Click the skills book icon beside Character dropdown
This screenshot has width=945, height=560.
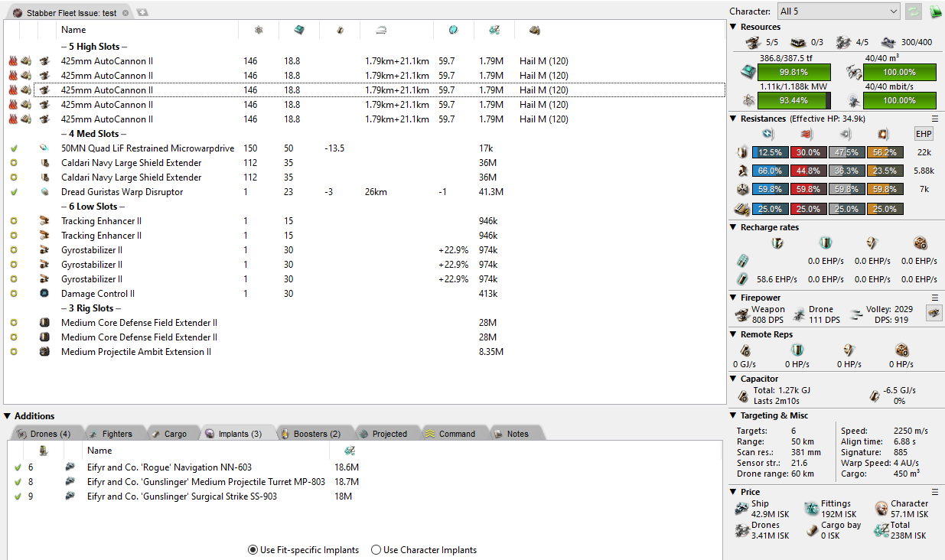click(934, 11)
